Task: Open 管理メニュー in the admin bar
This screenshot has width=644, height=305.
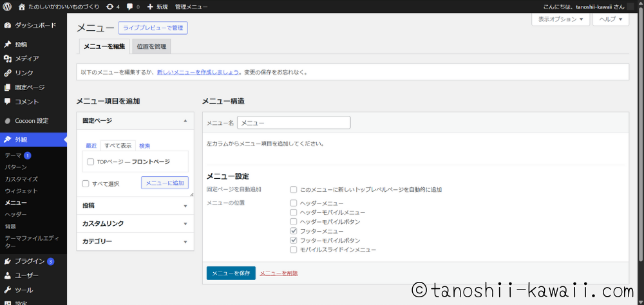Action: point(191,6)
